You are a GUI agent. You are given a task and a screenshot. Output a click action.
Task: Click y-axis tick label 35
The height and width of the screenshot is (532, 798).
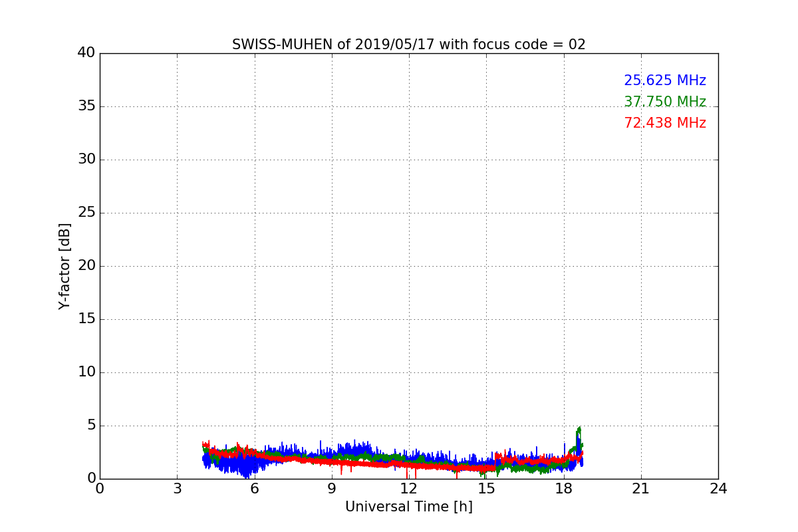(86, 106)
